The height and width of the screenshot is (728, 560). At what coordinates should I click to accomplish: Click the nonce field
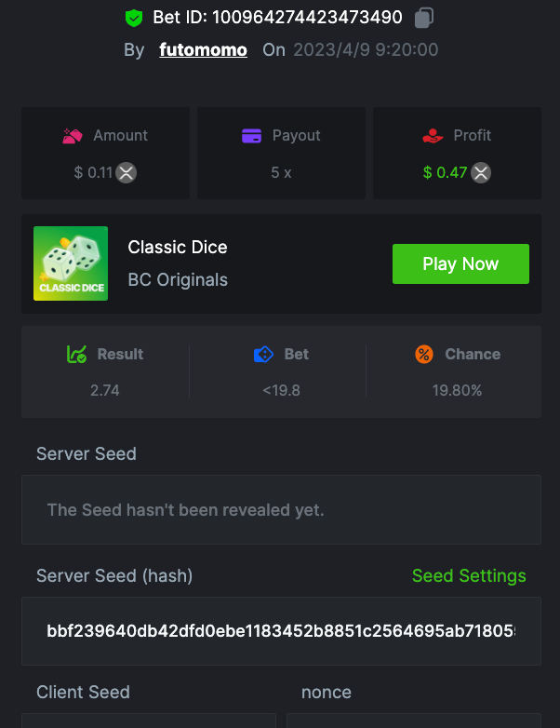pos(413,720)
